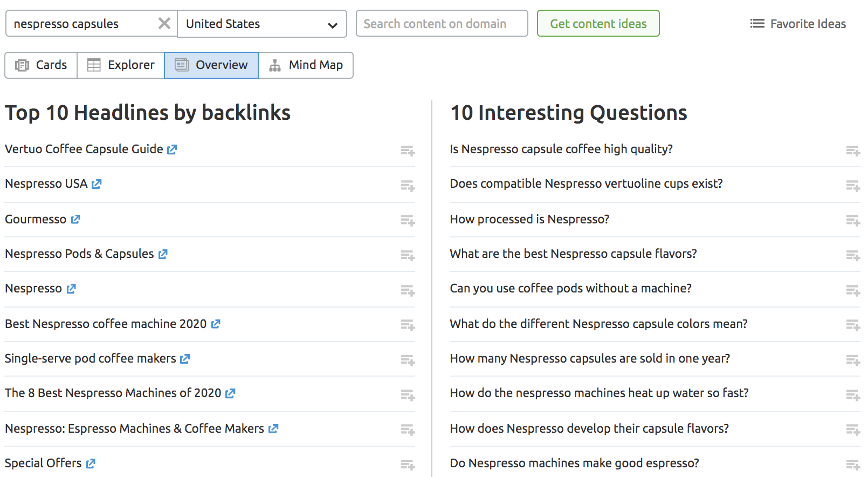Add 'Do Nespresso machines make good espresso?' to favorites
Viewport: 868px width, 477px height.
(853, 465)
